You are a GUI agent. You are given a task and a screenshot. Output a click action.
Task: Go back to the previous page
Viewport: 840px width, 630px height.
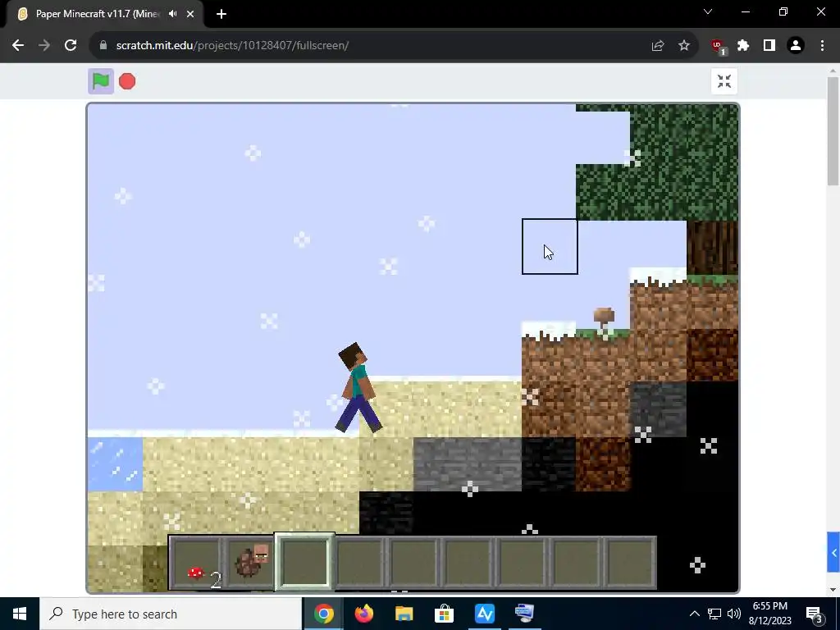(18, 46)
